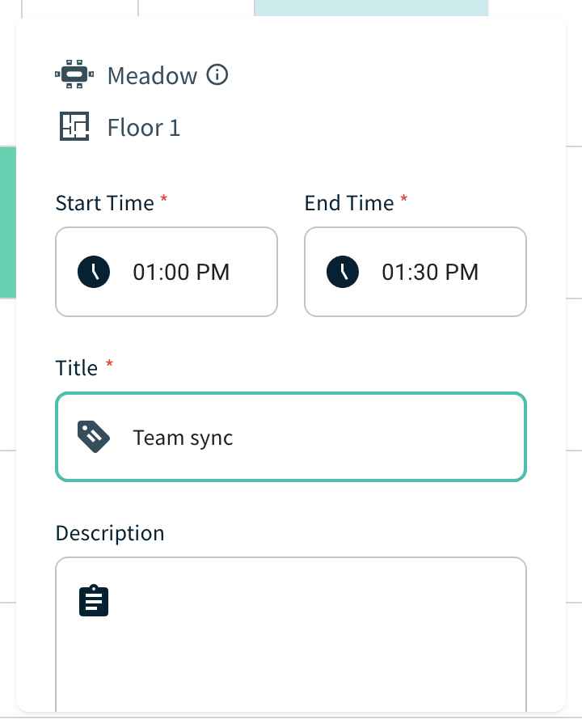
Task: Click the floor plan icon
Action: click(x=74, y=126)
